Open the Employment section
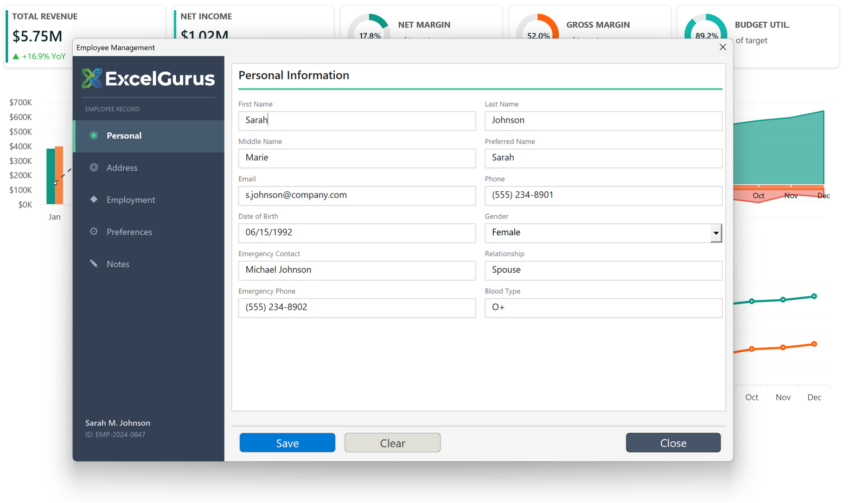Screen dimensions: 868x503 130,199
